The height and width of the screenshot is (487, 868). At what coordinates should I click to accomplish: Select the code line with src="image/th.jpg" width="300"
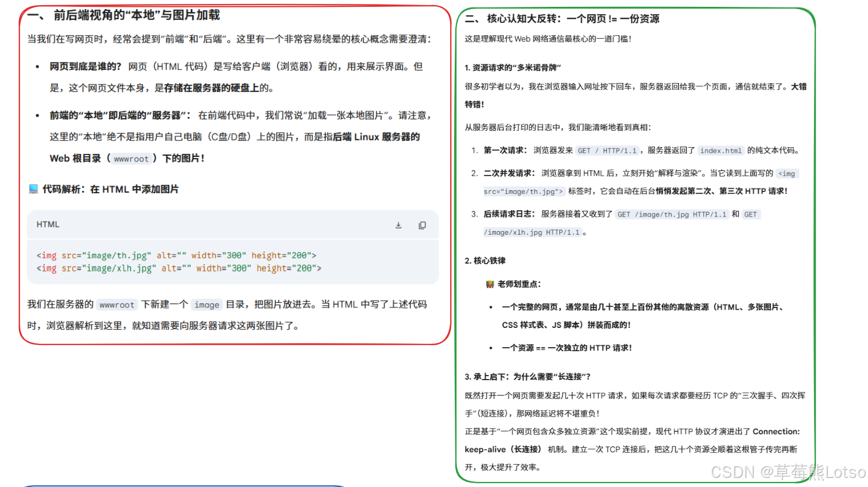(x=177, y=256)
